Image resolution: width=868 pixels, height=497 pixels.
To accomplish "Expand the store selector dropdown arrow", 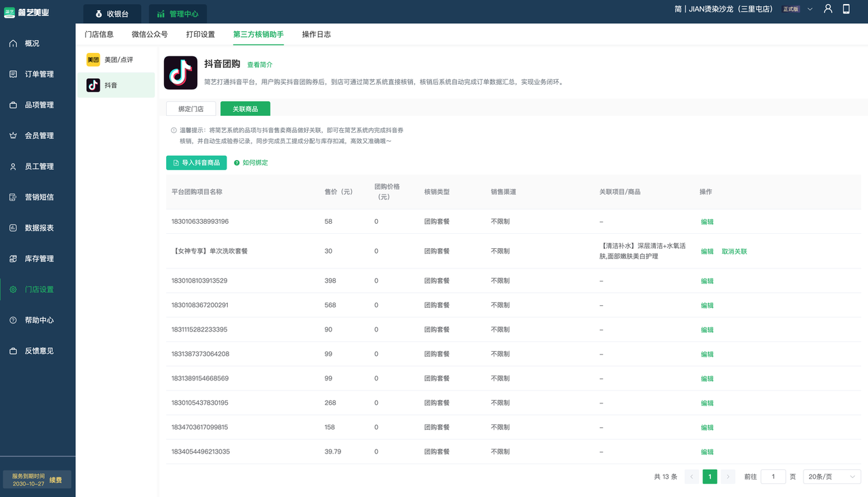I will coord(810,9).
